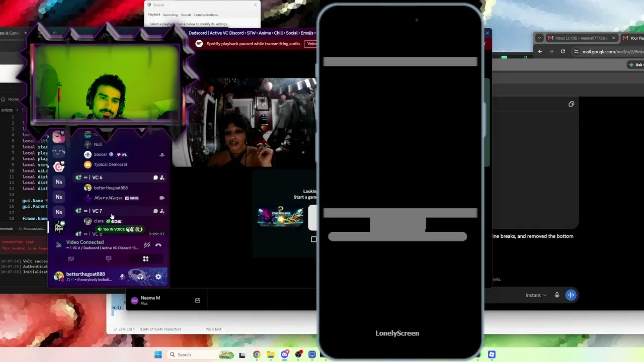Click the 166 IN VOICE indicator
Image resolution: width=644 pixels, height=362 pixels.
120,229
